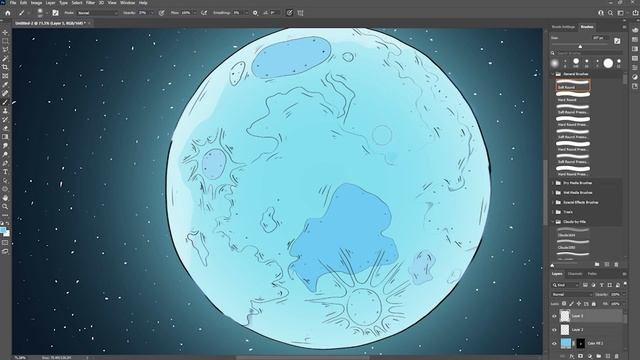Select the Brush tool in left toolbar
The height and width of the screenshot is (360, 640).
[x=5, y=102]
